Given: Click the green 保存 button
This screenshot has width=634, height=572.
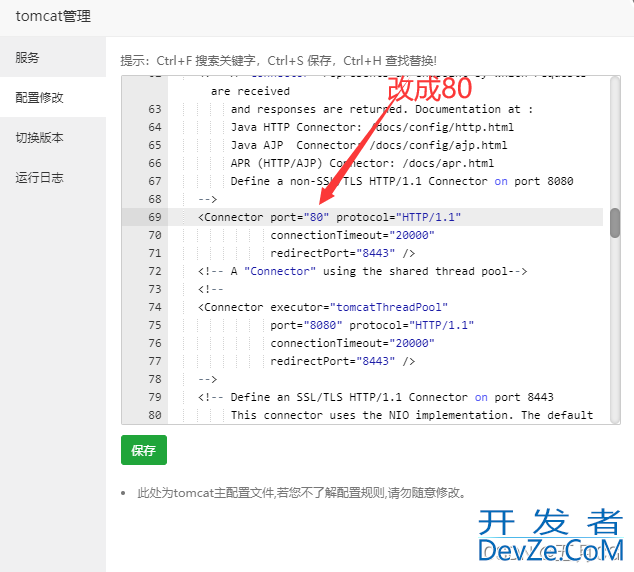Looking at the screenshot, I should click(144, 450).
